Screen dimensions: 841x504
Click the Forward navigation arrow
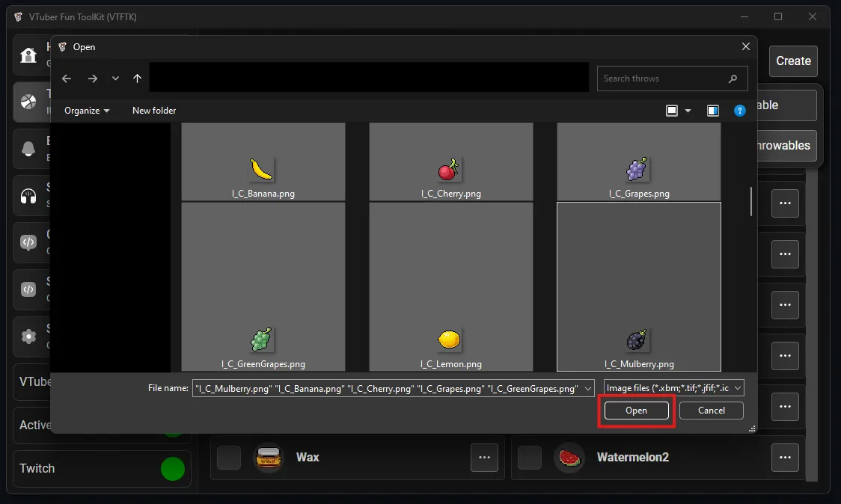[x=92, y=79]
